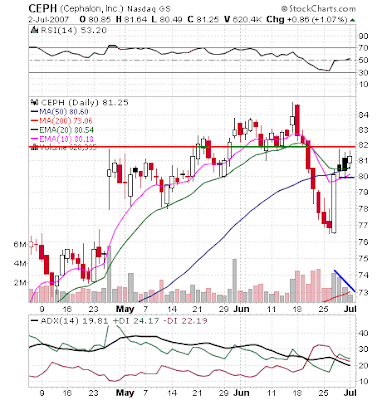
Task: Select the high price H 81.64
Action: click(131, 20)
